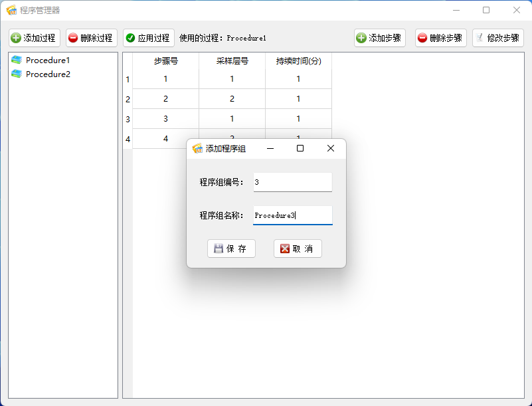Click 持续时间 cell of row 3

pyautogui.click(x=299, y=119)
